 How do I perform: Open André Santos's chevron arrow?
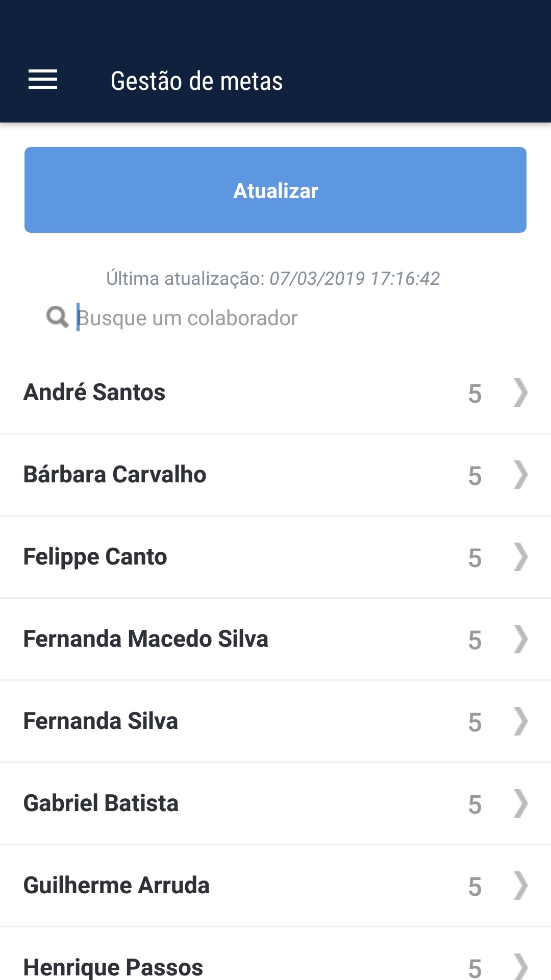[520, 393]
